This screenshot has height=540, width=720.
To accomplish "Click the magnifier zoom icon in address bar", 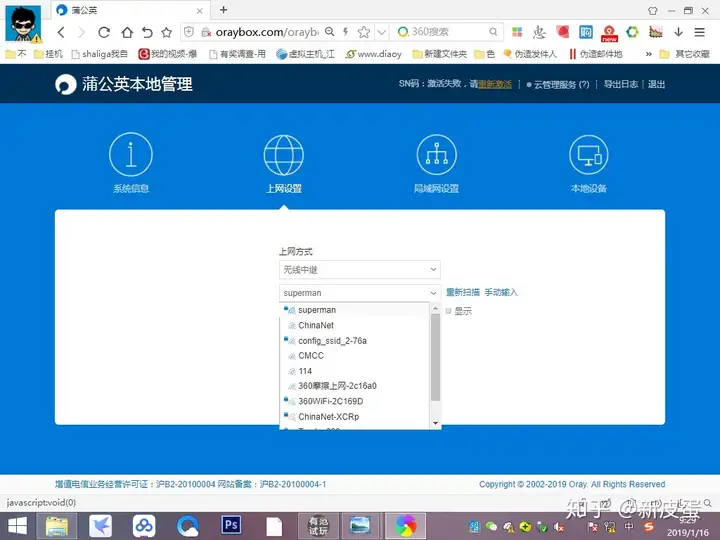I will pyautogui.click(x=329, y=32).
